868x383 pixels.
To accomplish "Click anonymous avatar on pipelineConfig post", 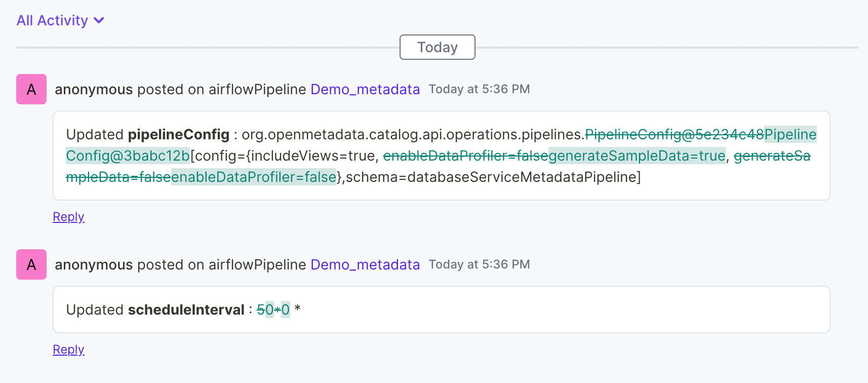I will pyautogui.click(x=31, y=89).
